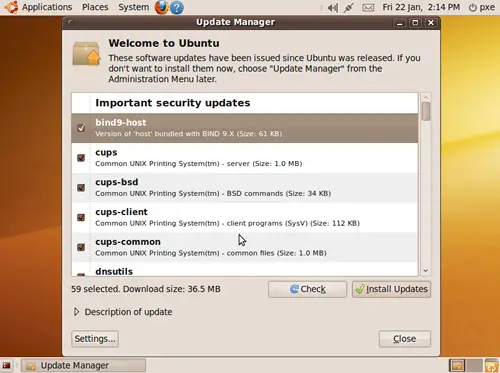Viewport: 500px width, 373px height.
Task: Click the Show Desktop icon in bottom panel
Action: [6, 365]
